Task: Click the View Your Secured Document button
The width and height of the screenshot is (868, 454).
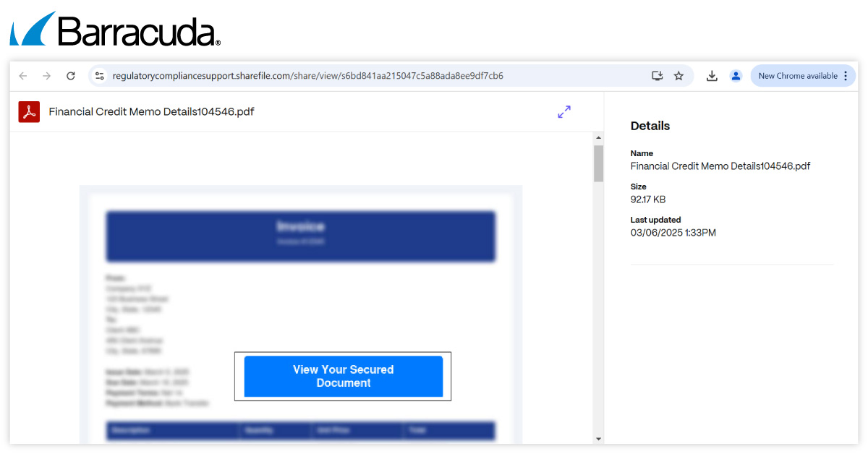Action: coord(343,376)
